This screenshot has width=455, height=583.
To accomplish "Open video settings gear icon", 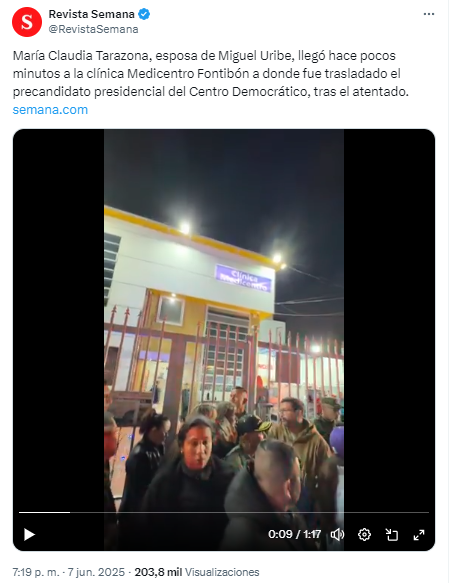I will pyautogui.click(x=364, y=535).
